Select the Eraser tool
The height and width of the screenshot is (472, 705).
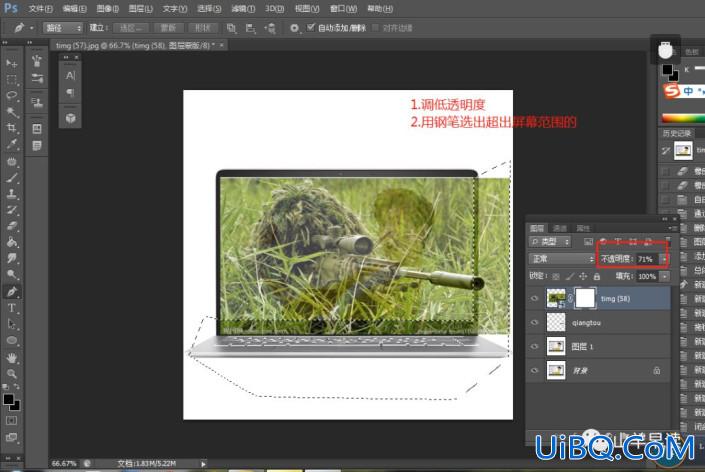(12, 226)
